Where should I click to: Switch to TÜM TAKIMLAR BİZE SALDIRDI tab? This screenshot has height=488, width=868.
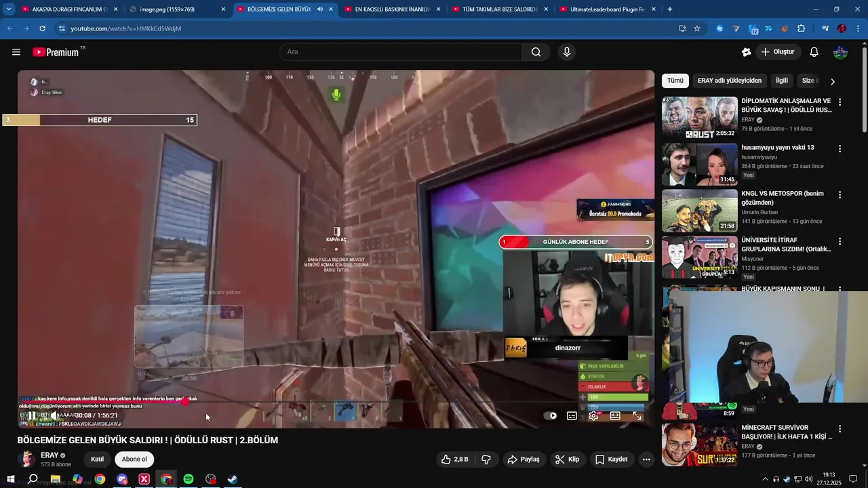(500, 9)
